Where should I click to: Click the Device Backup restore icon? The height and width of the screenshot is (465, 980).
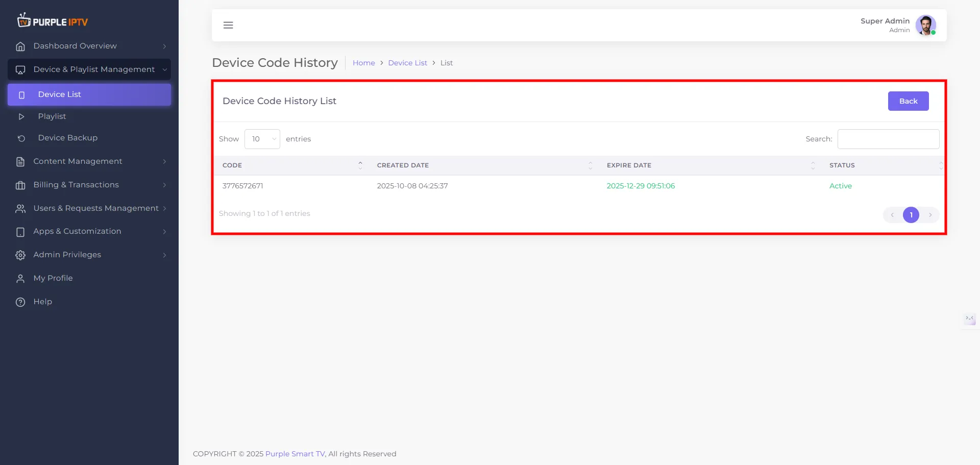21,138
